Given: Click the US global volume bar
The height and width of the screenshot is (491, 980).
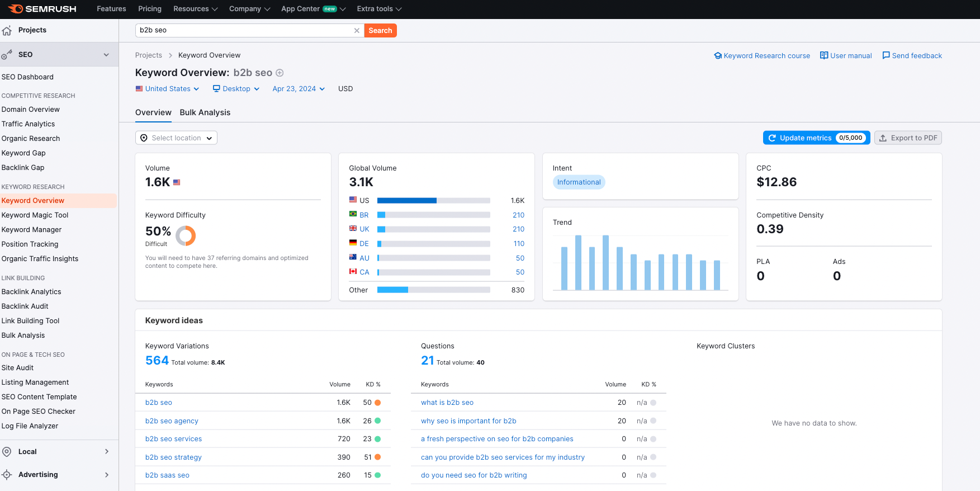Looking at the screenshot, I should click(x=433, y=201).
